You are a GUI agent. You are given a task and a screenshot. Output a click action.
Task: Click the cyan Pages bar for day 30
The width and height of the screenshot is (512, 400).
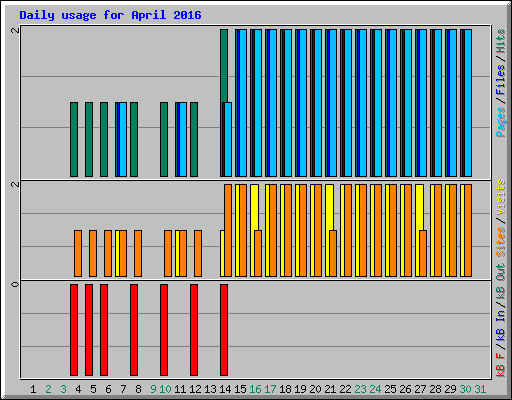coord(468,103)
